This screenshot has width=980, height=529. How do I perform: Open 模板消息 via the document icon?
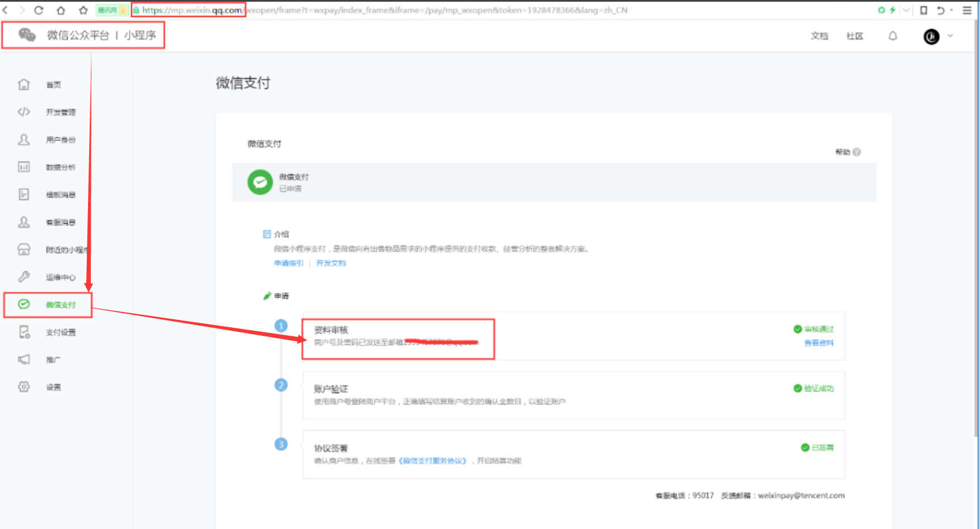point(24,194)
